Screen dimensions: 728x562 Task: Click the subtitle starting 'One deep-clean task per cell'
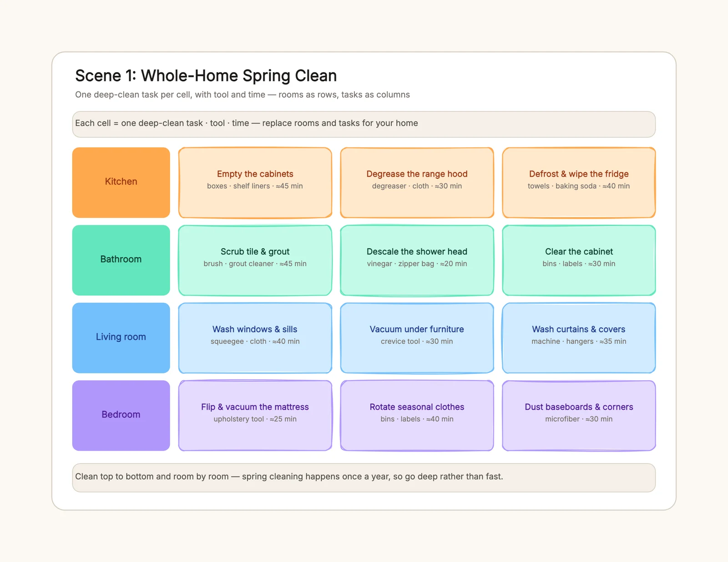(x=243, y=95)
